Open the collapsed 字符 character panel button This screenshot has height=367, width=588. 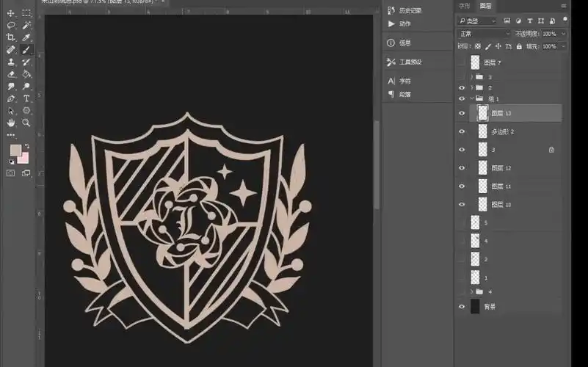click(x=399, y=81)
